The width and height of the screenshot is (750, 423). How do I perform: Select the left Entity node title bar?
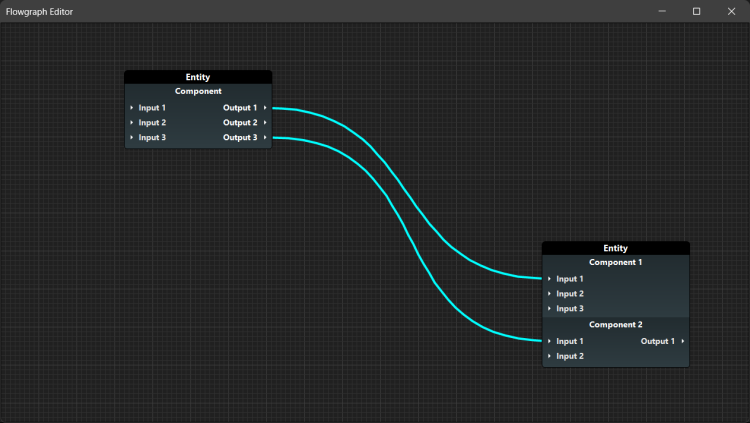click(198, 77)
